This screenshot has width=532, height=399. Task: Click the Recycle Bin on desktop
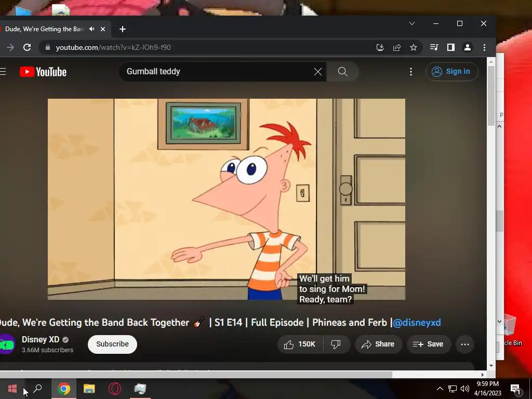point(512,329)
